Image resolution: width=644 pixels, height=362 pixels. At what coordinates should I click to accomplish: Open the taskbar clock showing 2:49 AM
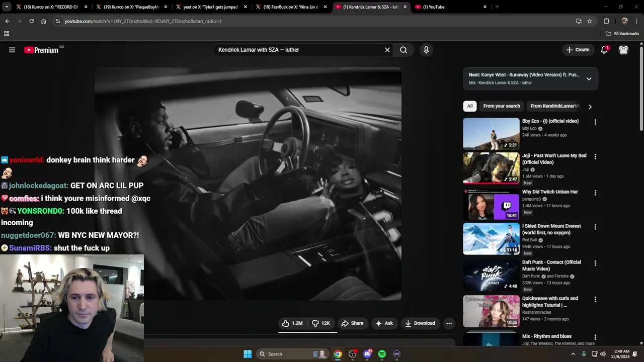coord(620,354)
